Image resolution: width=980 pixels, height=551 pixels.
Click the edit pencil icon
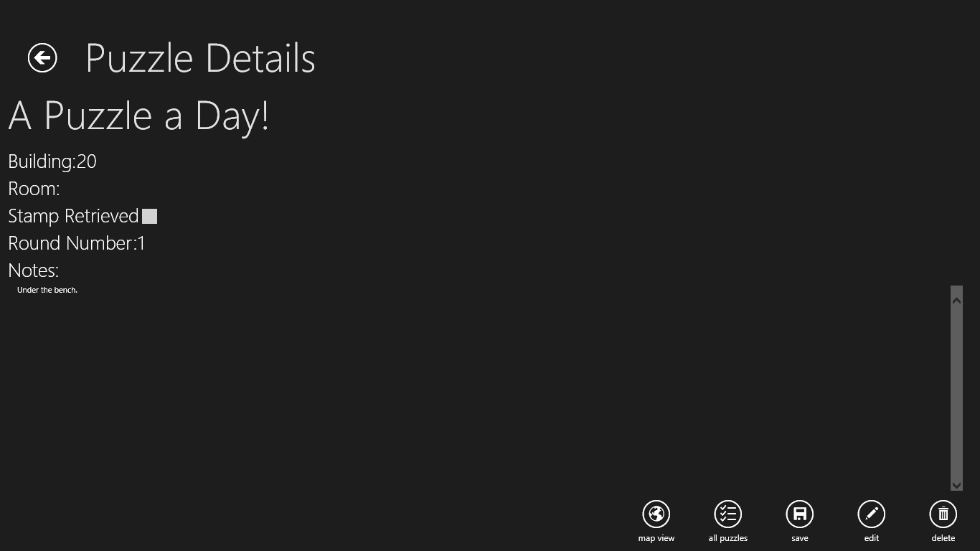[871, 514]
